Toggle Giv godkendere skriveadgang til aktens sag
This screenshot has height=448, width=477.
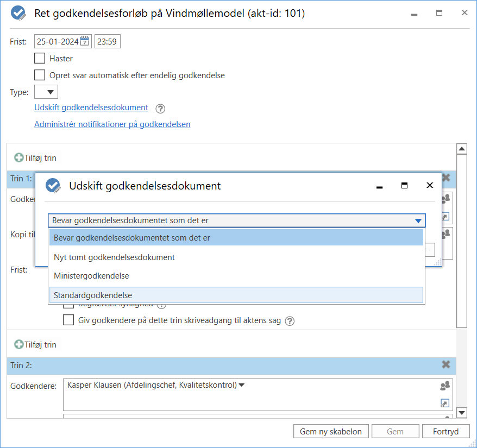pyautogui.click(x=68, y=320)
